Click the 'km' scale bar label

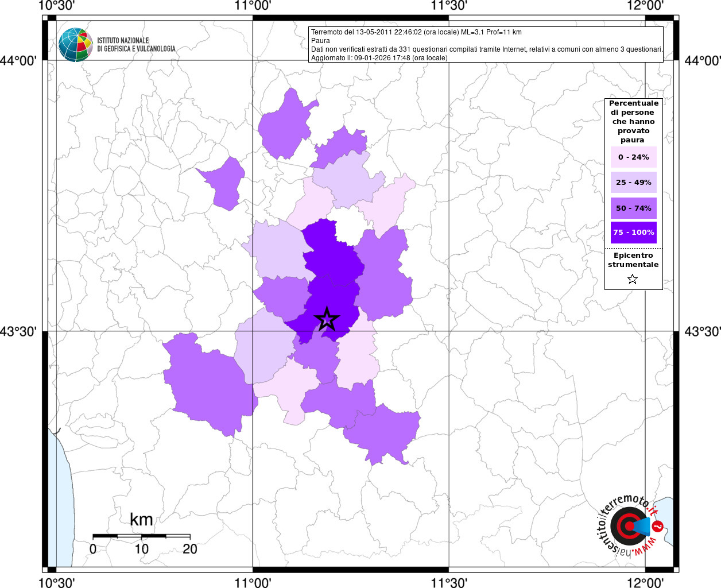[141, 520]
